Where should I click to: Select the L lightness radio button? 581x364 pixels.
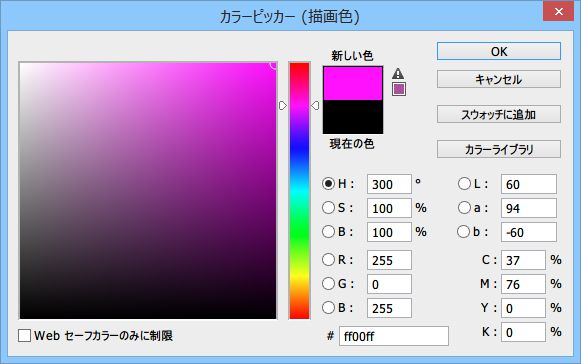coord(464,183)
